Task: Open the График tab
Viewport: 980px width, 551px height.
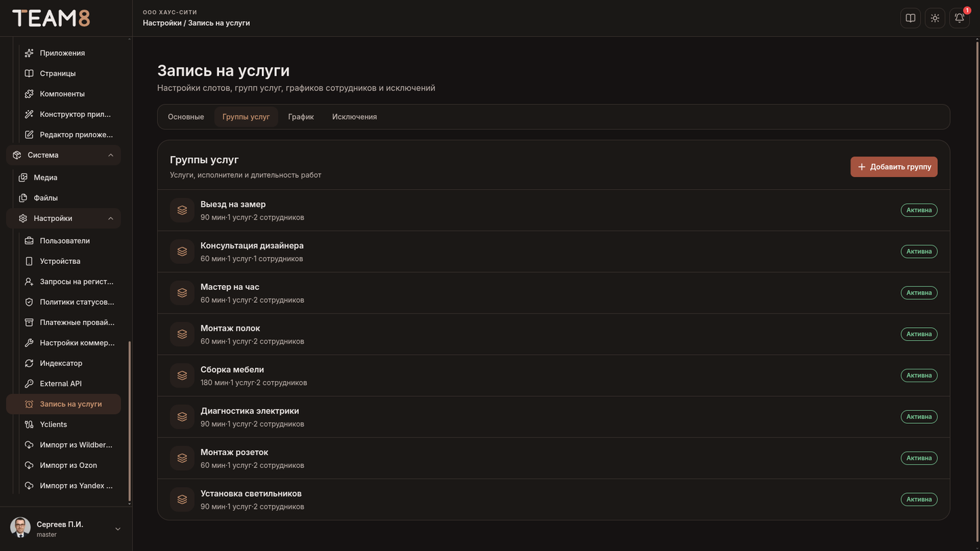Action: point(301,117)
